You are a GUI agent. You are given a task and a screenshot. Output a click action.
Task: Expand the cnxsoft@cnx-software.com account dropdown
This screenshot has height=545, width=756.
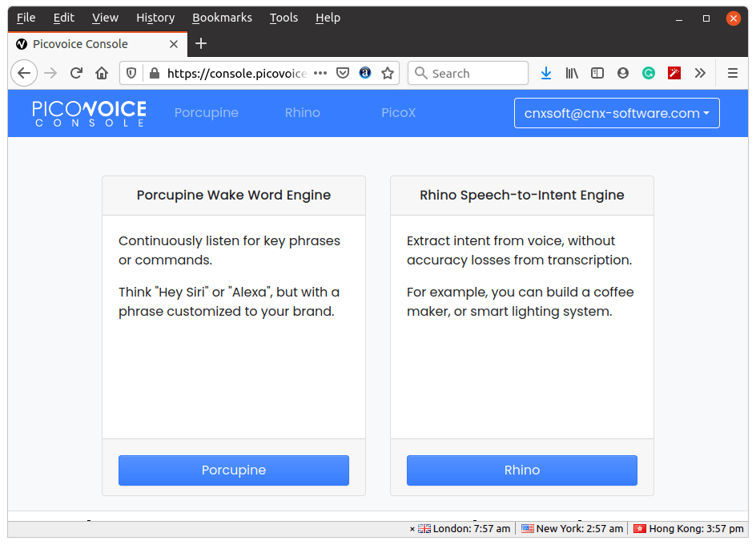pyautogui.click(x=617, y=113)
